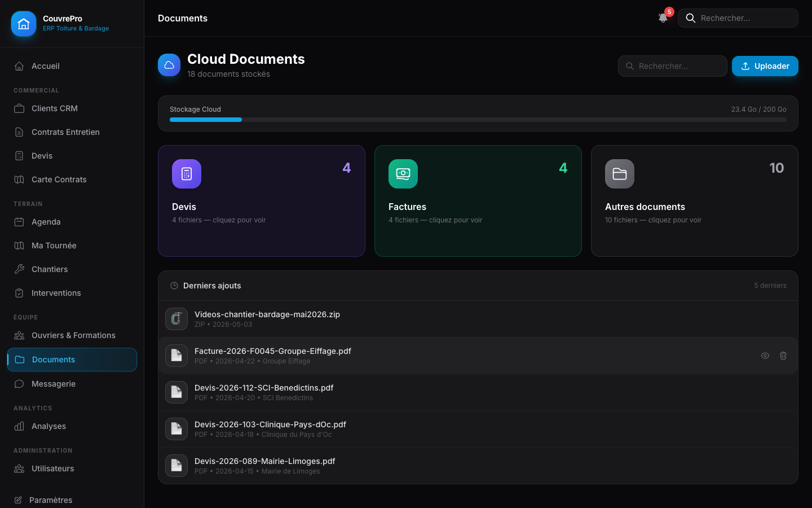
Task: Click the file icon of Facture-2026-F0045-Groupe-Eiffage.pdf
Action: click(176, 356)
